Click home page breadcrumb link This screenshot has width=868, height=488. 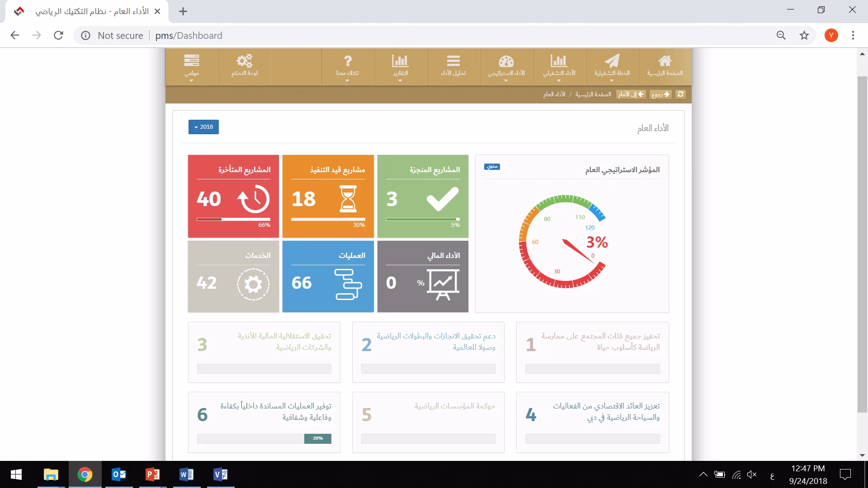(593, 94)
